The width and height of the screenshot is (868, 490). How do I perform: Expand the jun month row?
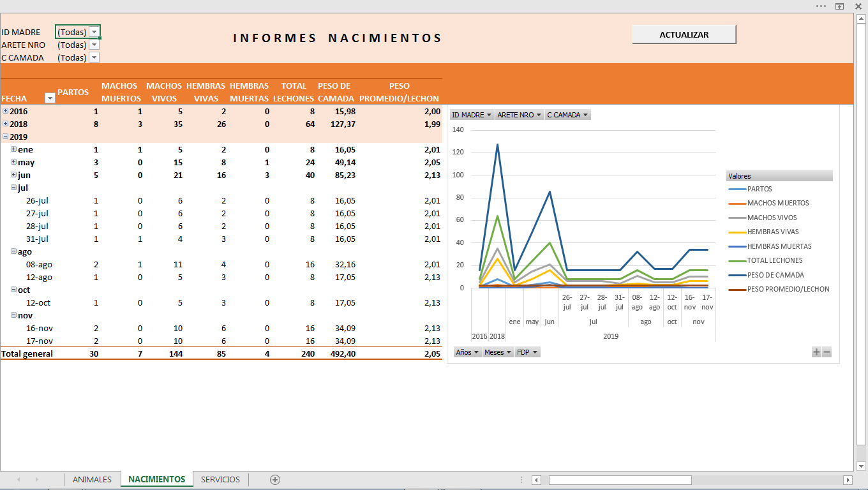[x=14, y=175]
